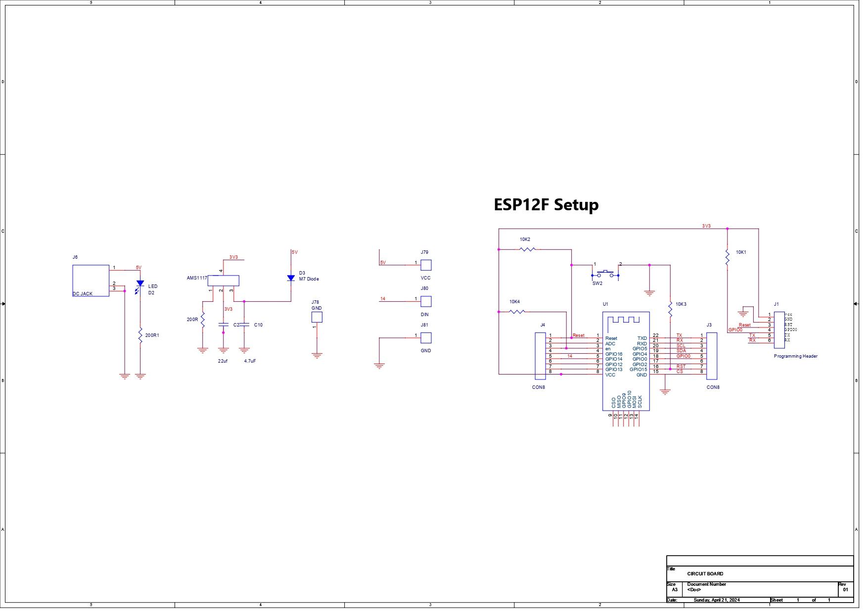868x614 pixels.
Task: Click the D3 M7 diode symbol
Action: pos(291,278)
